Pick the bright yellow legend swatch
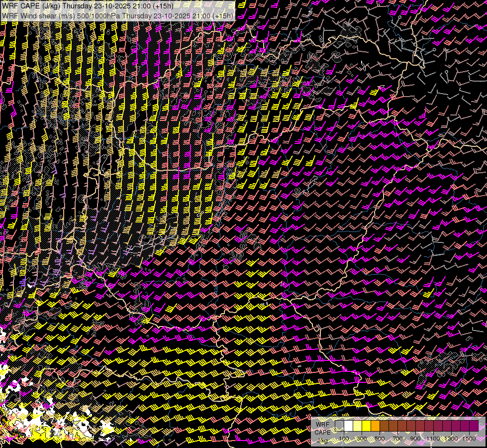Image resolution: width=487 pixels, height=448 pixels. 366,426
